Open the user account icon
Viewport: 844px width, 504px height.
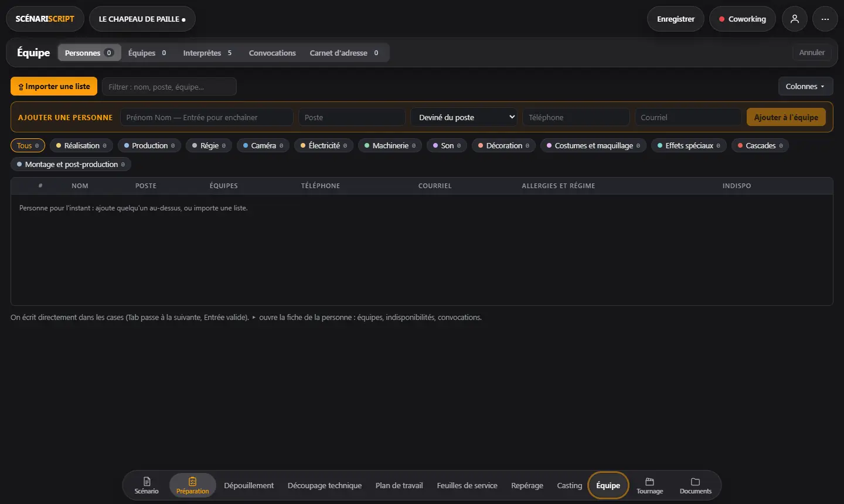tap(795, 19)
